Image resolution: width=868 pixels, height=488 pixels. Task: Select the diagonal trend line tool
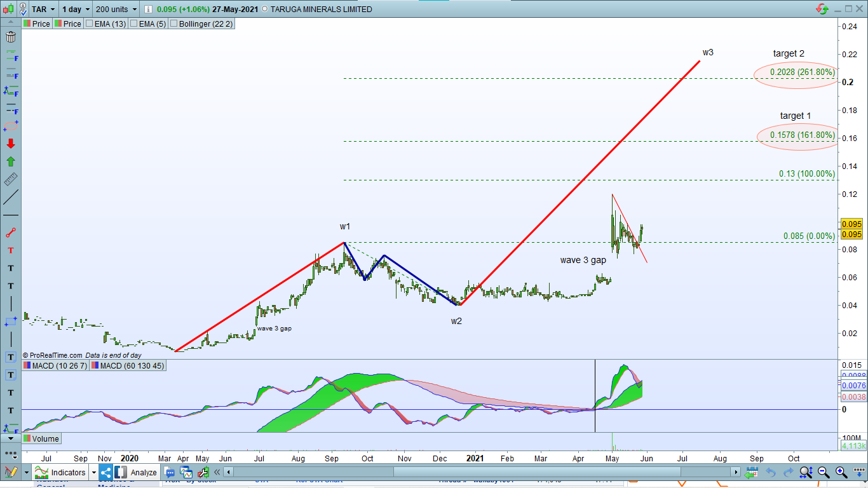(11, 197)
